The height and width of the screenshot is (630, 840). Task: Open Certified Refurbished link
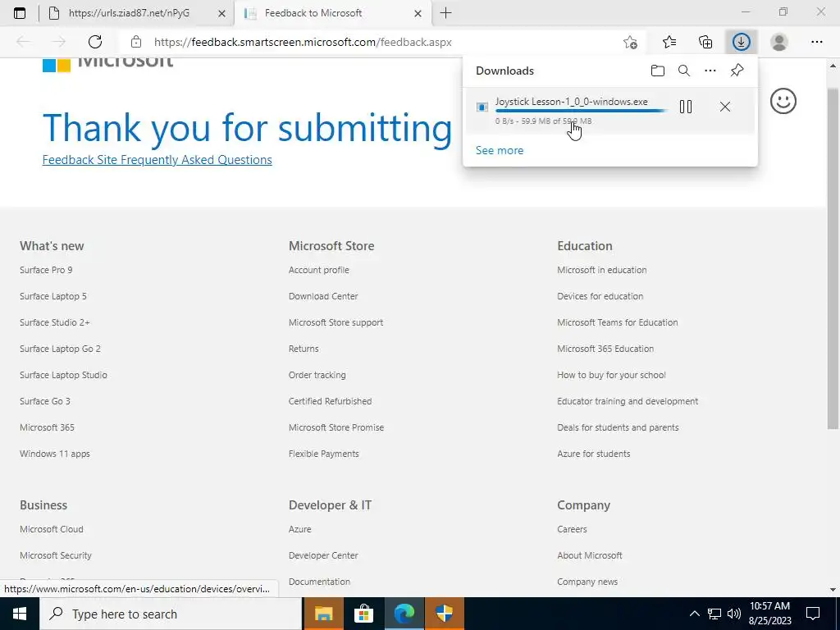(330, 401)
